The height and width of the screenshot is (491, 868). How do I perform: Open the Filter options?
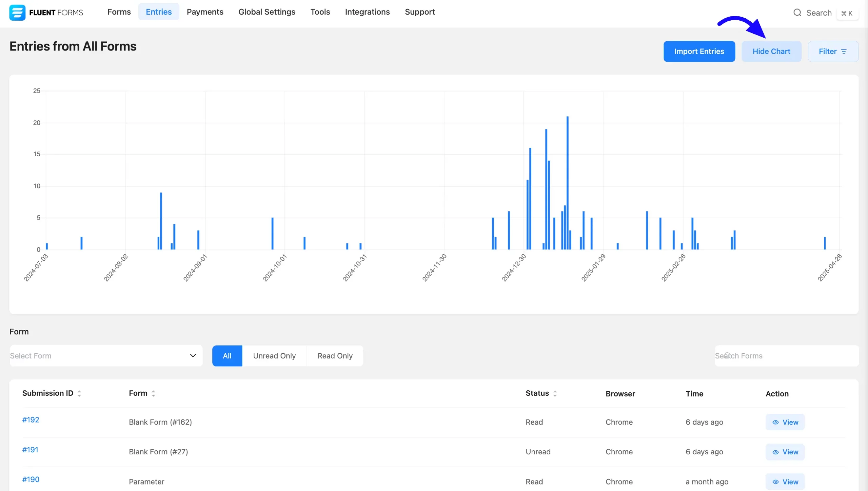click(x=833, y=52)
